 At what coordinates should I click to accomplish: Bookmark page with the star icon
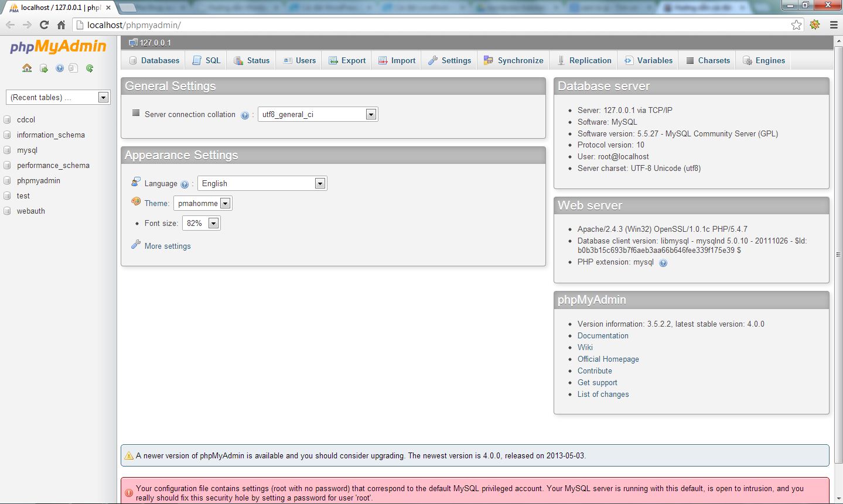(x=796, y=25)
